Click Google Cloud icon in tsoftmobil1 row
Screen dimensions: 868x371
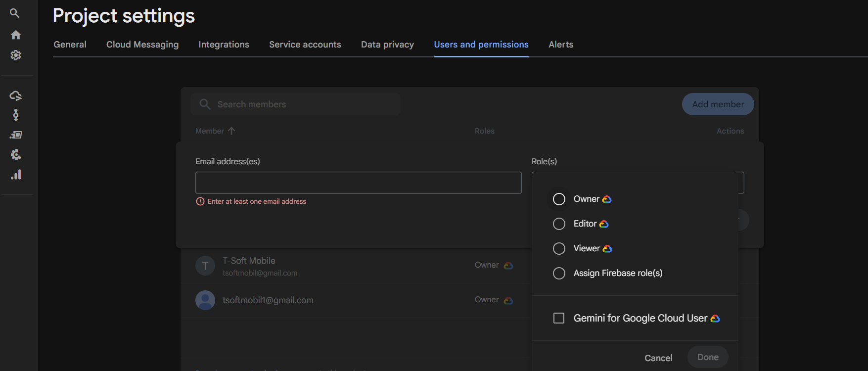508,300
